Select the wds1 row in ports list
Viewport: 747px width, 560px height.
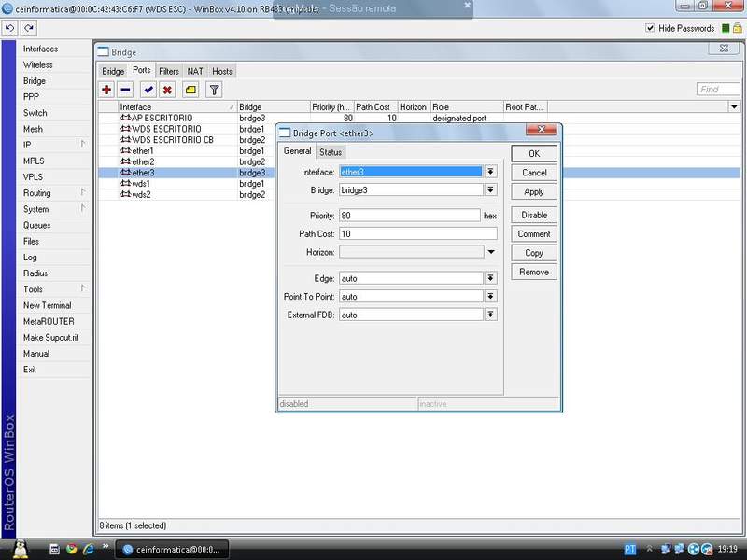coord(142,184)
